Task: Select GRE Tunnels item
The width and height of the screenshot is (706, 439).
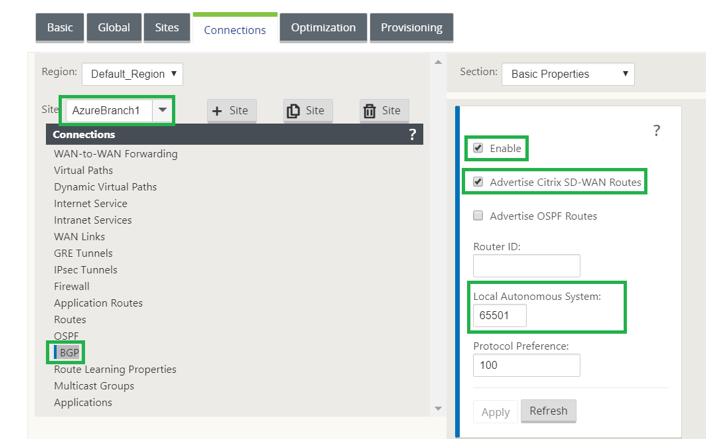Action: point(83,253)
